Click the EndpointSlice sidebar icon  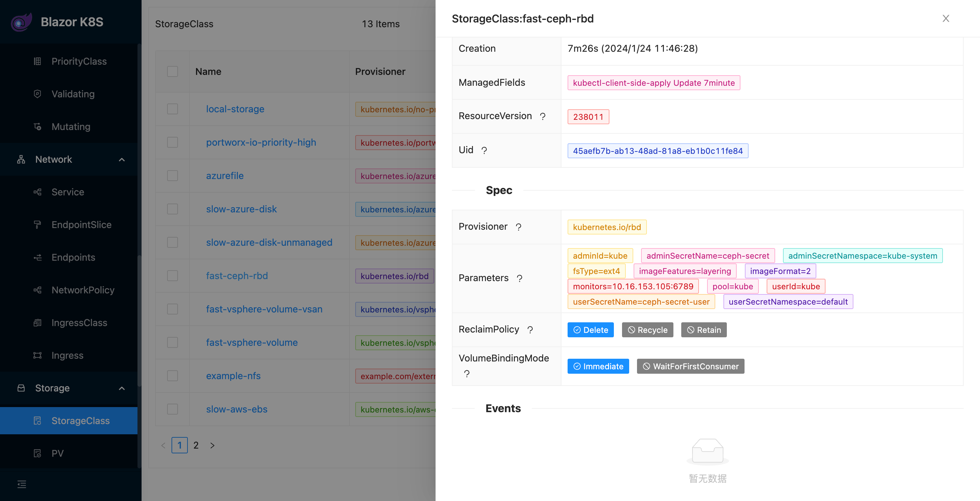click(x=36, y=224)
